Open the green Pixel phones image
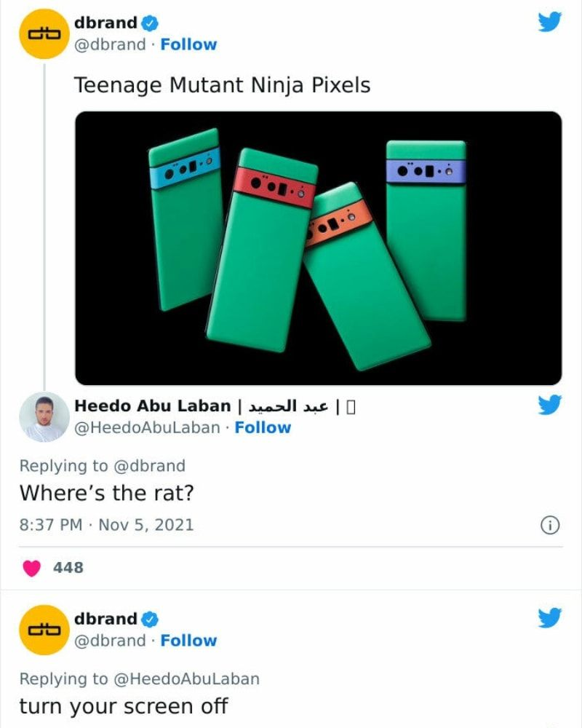 click(319, 248)
